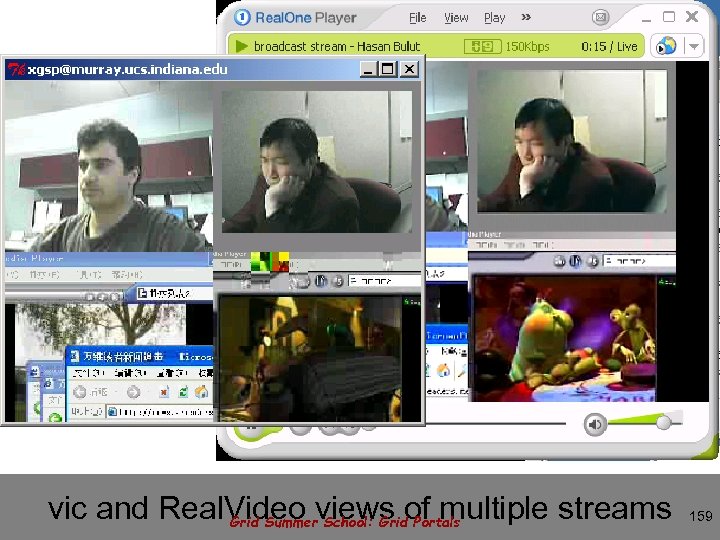720x540 pixels.
Task: Click the volume slider knob in RealOne Player
Action: point(664,422)
